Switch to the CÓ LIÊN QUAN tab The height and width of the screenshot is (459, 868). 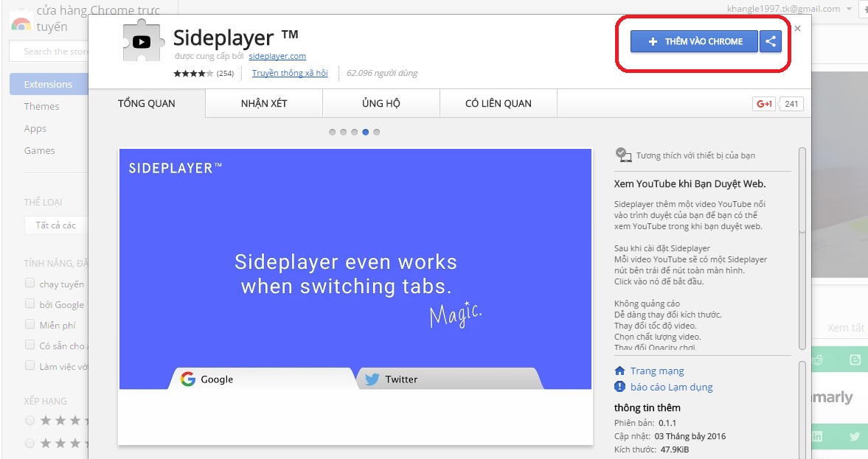click(x=499, y=103)
